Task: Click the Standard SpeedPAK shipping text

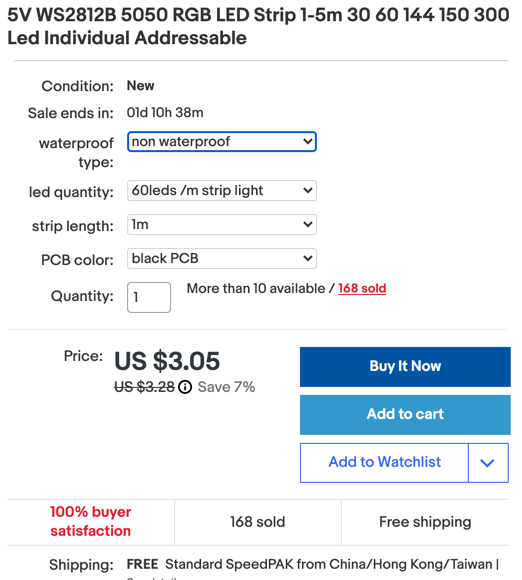Action: (x=329, y=564)
